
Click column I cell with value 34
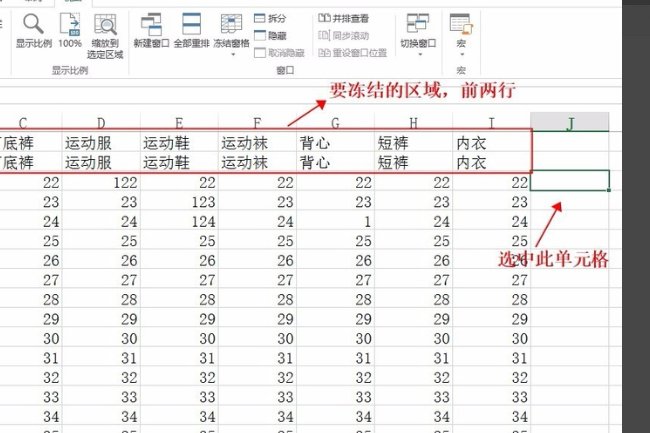[492, 416]
